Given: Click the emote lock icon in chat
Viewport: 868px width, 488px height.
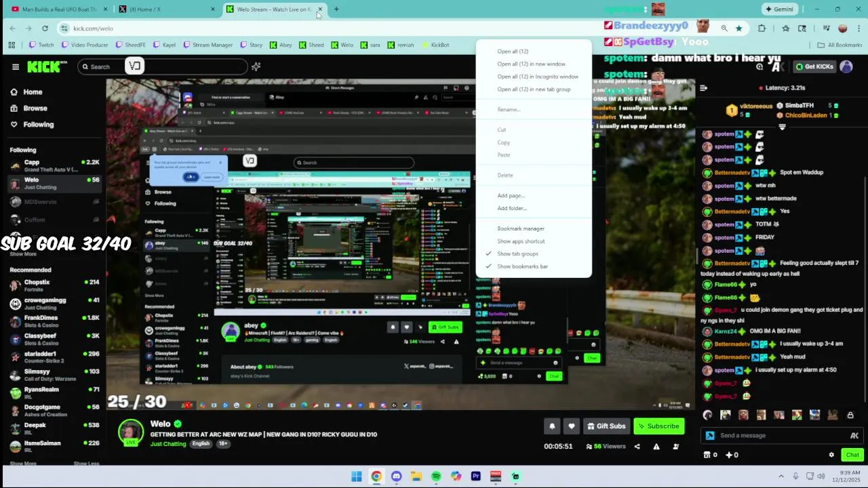Looking at the screenshot, I should (850, 415).
